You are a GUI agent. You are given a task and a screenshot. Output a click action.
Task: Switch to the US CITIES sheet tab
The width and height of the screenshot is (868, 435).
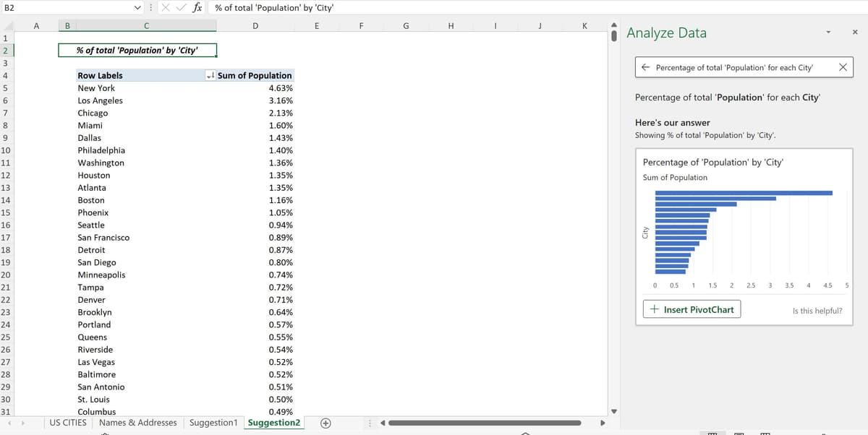pyautogui.click(x=67, y=423)
